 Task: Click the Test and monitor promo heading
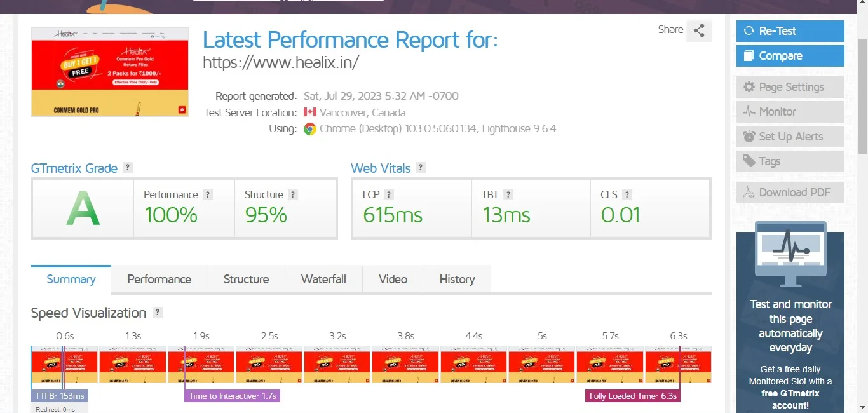click(x=790, y=326)
